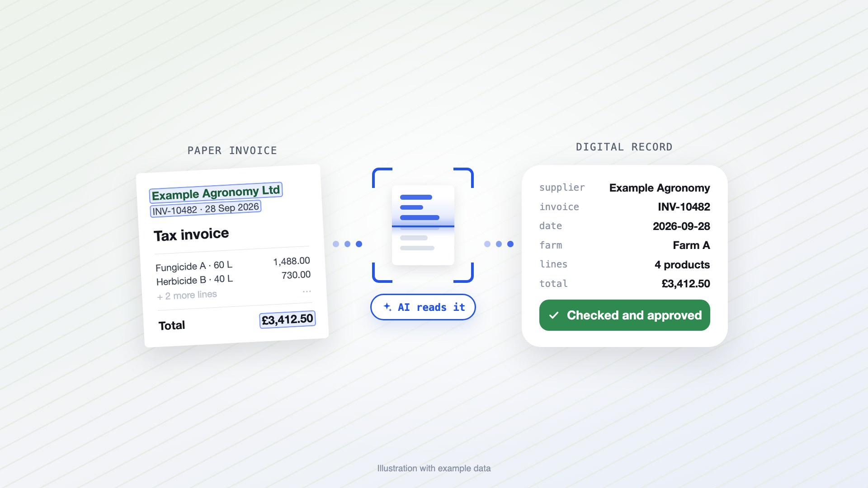Click the Farm A value
The width and height of the screenshot is (868, 488).
691,245
